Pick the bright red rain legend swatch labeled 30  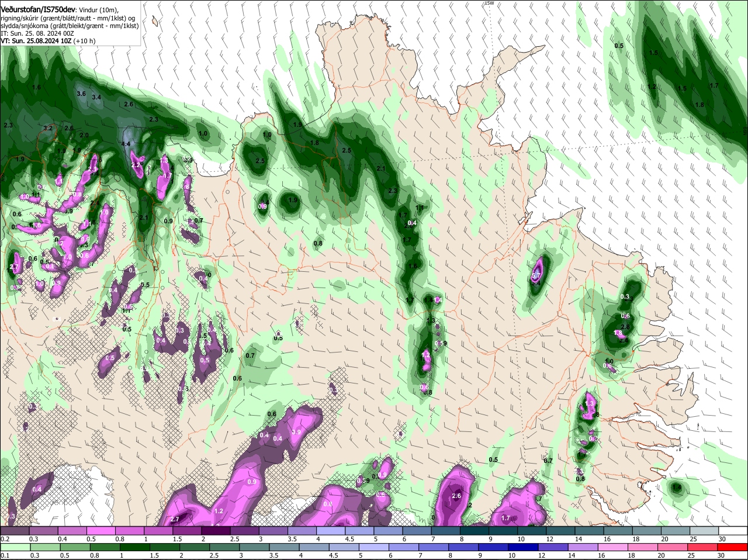click(732, 547)
